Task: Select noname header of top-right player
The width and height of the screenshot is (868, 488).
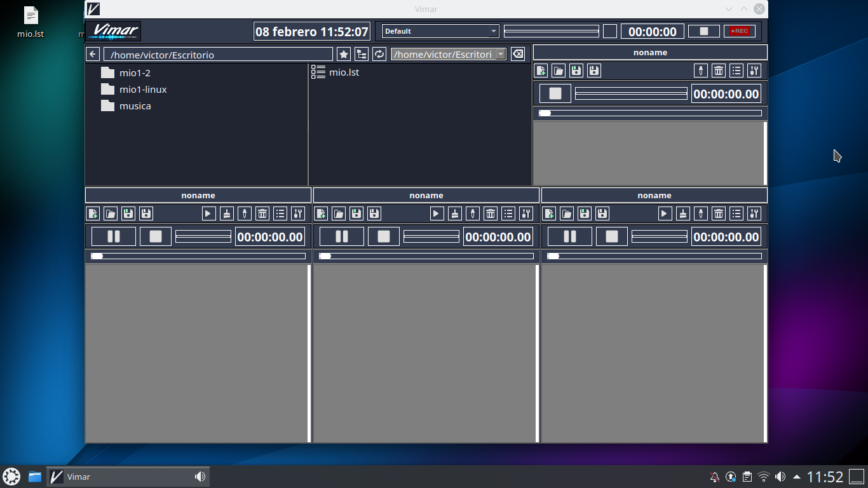Action: pos(650,52)
